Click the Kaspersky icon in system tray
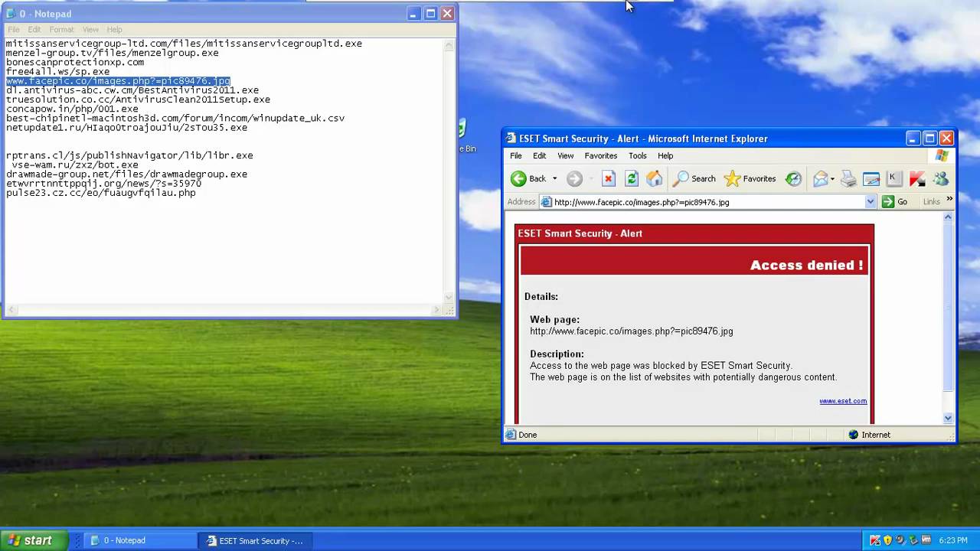The height and width of the screenshot is (551, 980). (875, 540)
